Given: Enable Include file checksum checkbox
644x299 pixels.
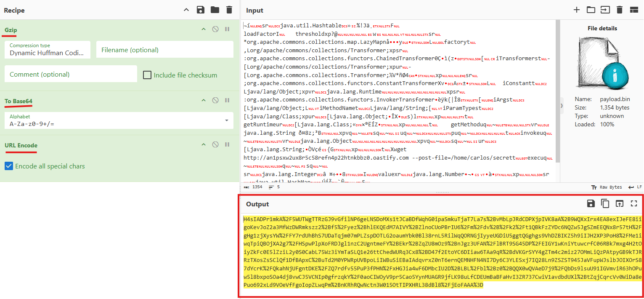Looking at the screenshot, I should pos(147,75).
